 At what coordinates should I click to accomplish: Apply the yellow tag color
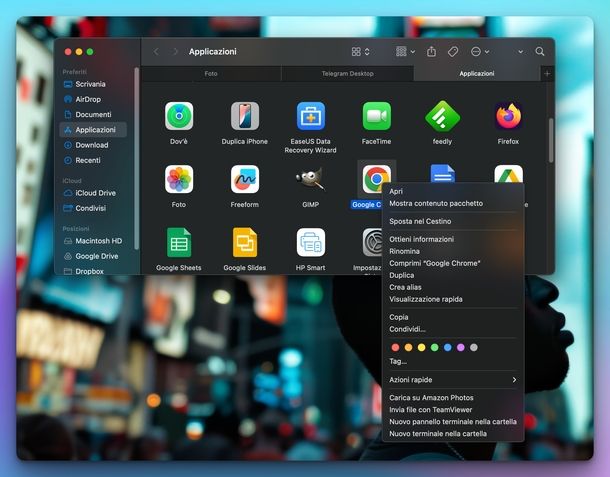point(421,347)
